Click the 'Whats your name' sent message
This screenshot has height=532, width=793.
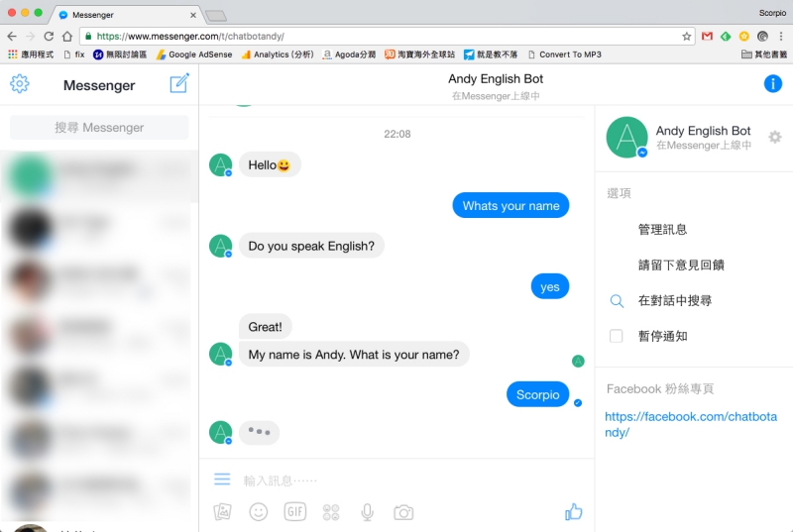coord(510,206)
